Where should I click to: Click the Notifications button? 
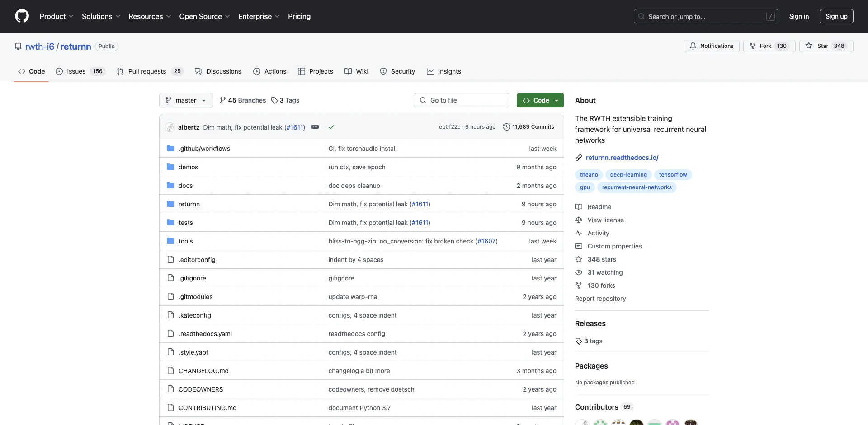tap(712, 46)
